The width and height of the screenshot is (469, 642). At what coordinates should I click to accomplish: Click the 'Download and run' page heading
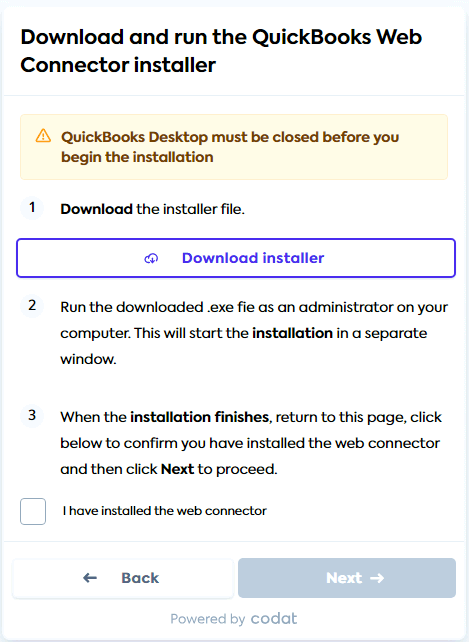pos(221,51)
